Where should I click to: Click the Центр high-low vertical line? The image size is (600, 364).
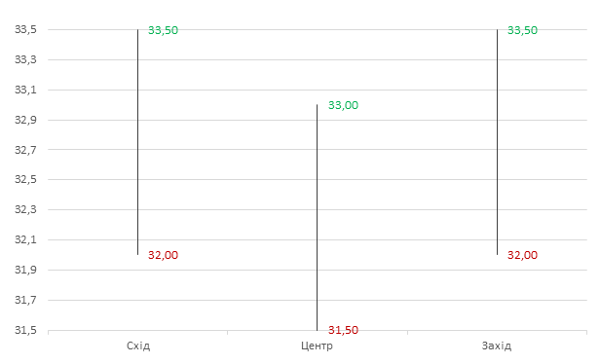[317, 217]
